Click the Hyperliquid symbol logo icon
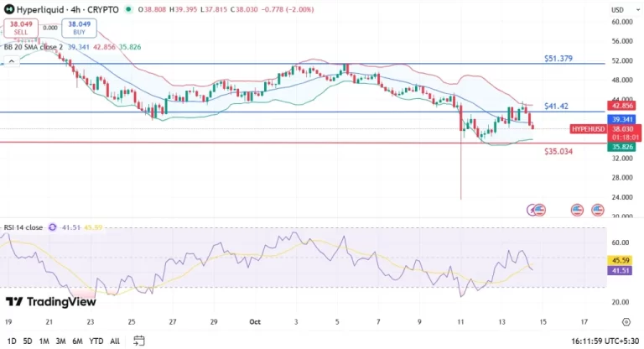 click(8, 9)
